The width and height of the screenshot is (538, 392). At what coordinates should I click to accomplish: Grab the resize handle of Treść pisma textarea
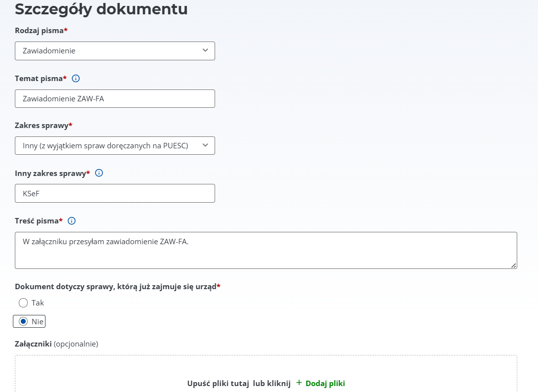pos(514,265)
